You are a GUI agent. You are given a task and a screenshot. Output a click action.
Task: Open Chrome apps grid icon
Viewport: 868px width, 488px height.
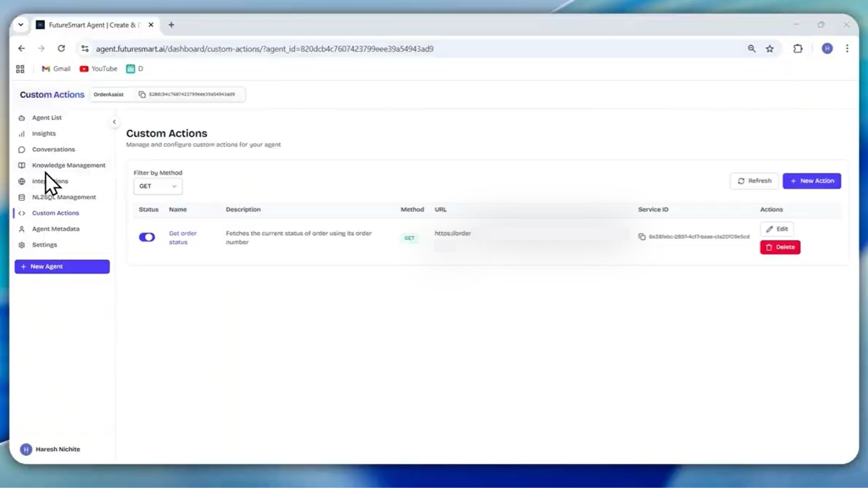(20, 69)
